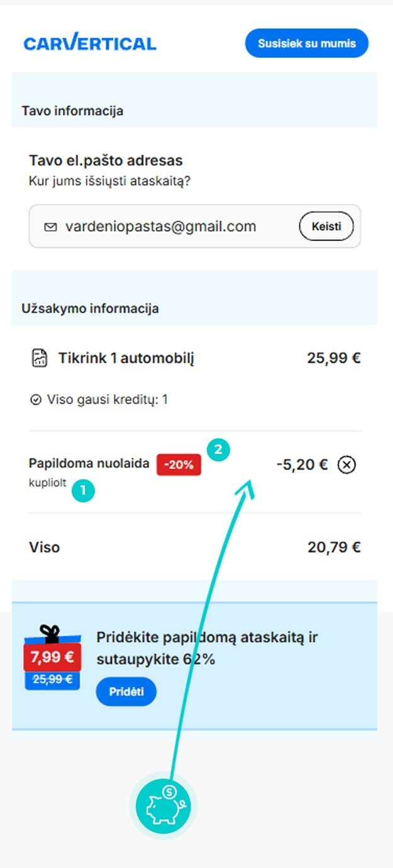Screen dimensions: 393x868
Task: Click the red -20% discount badge
Action: [179, 465]
